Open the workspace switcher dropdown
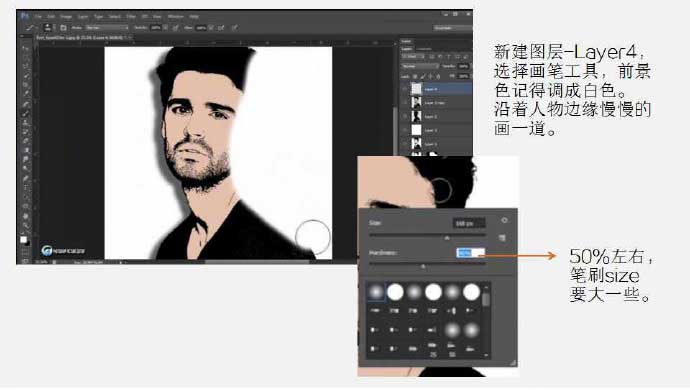 point(452,28)
